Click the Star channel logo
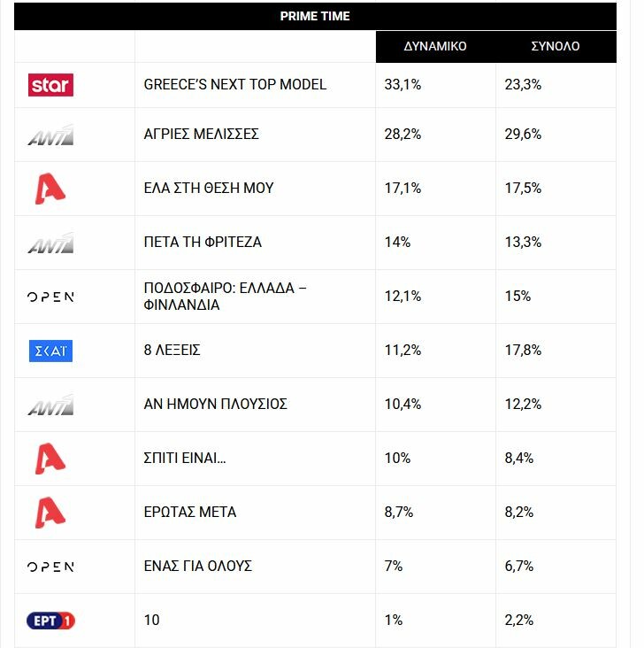This screenshot has height=648, width=644. [x=50, y=85]
